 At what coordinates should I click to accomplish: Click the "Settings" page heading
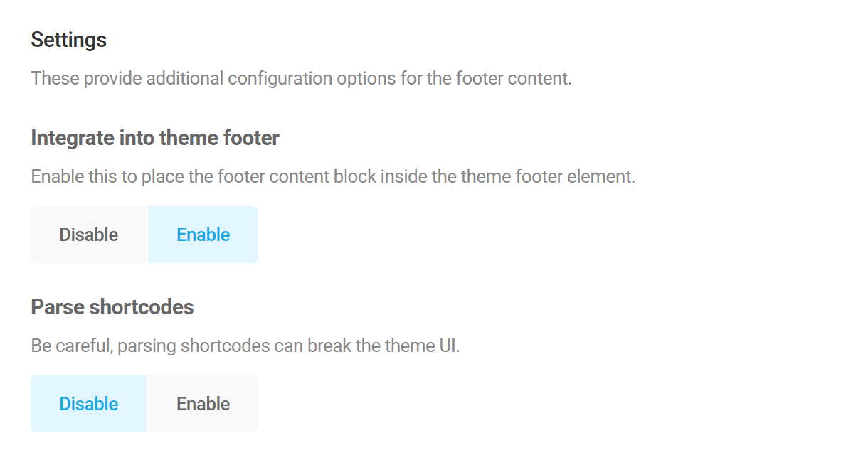(x=68, y=40)
